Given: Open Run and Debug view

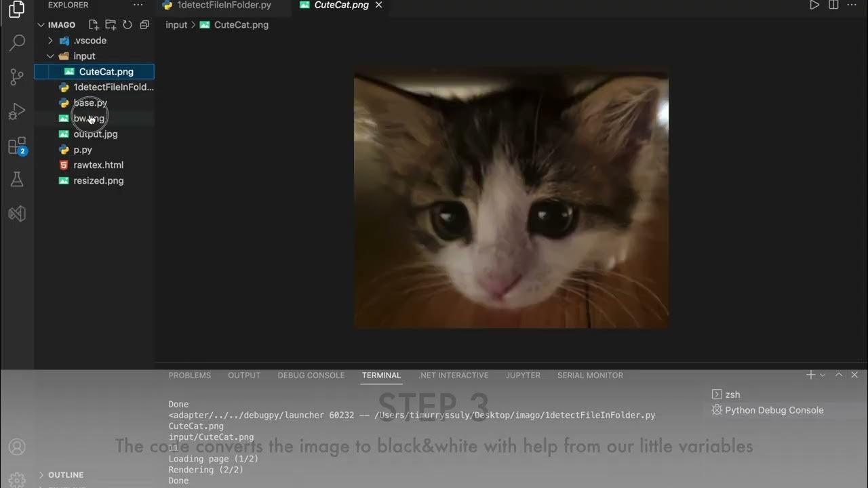Looking at the screenshot, I should [x=17, y=111].
